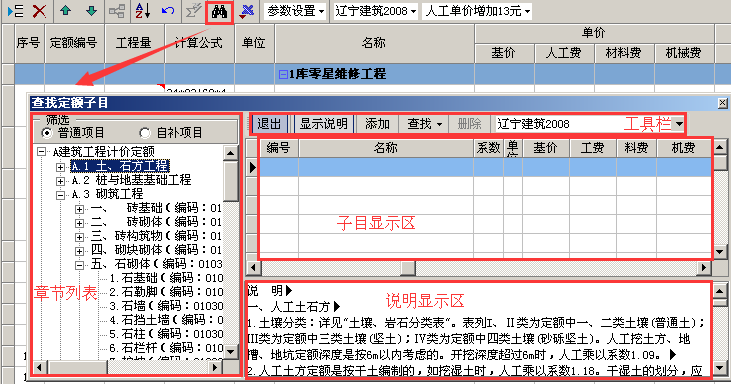
Task: Click the binoculars find-quota icon
Action: 219,11
